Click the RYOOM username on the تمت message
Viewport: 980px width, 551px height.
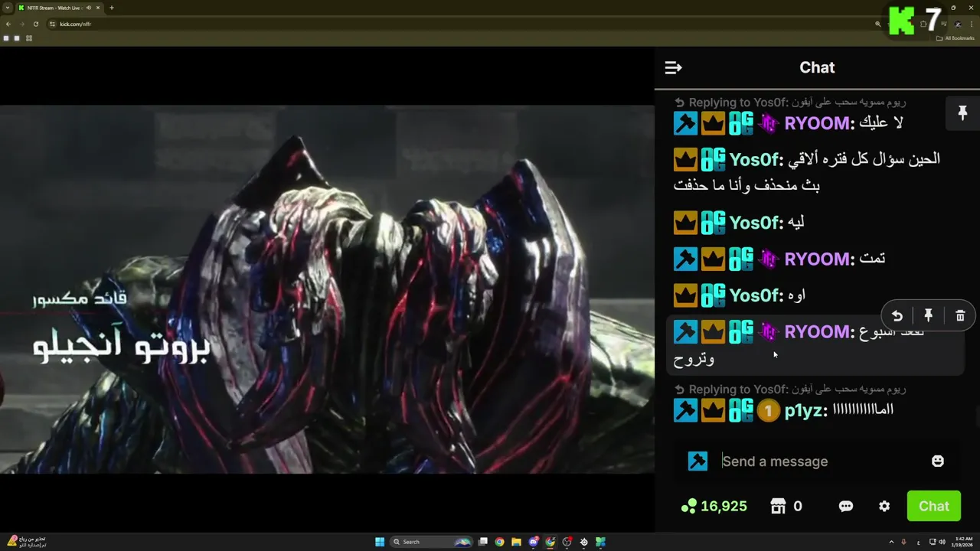click(816, 259)
